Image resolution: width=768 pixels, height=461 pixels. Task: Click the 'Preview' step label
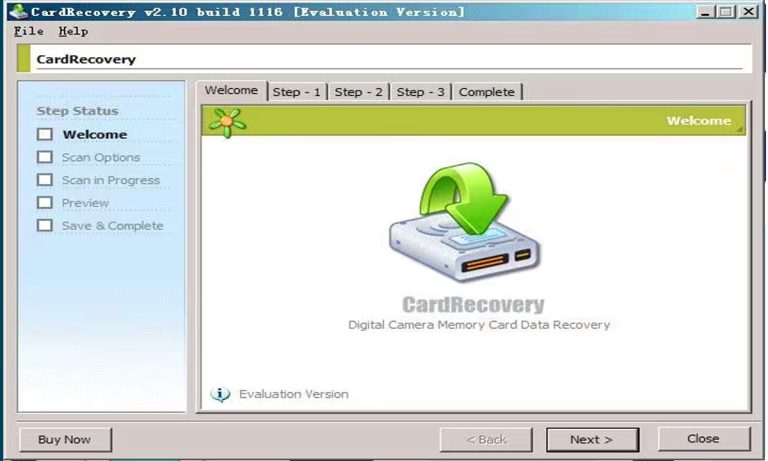[x=85, y=203]
